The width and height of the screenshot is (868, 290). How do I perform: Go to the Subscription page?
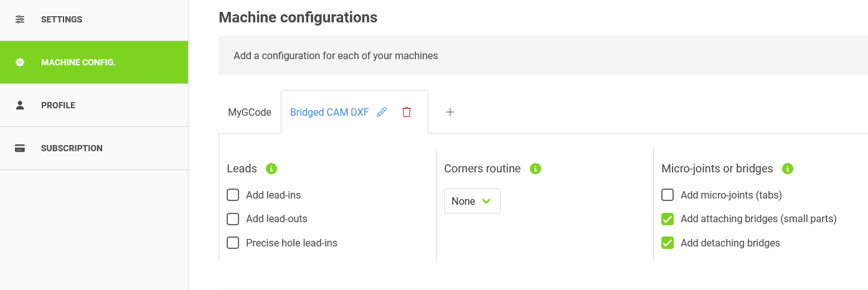(72, 148)
